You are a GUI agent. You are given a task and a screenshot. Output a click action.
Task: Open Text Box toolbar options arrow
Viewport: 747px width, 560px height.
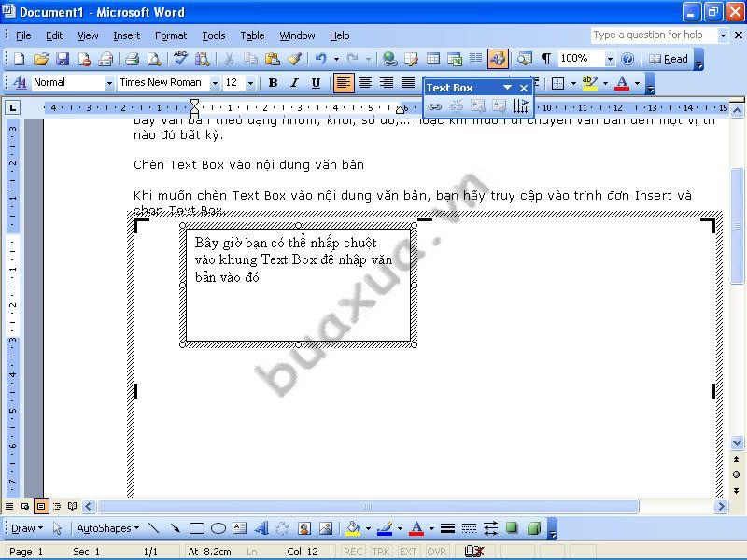coord(507,88)
